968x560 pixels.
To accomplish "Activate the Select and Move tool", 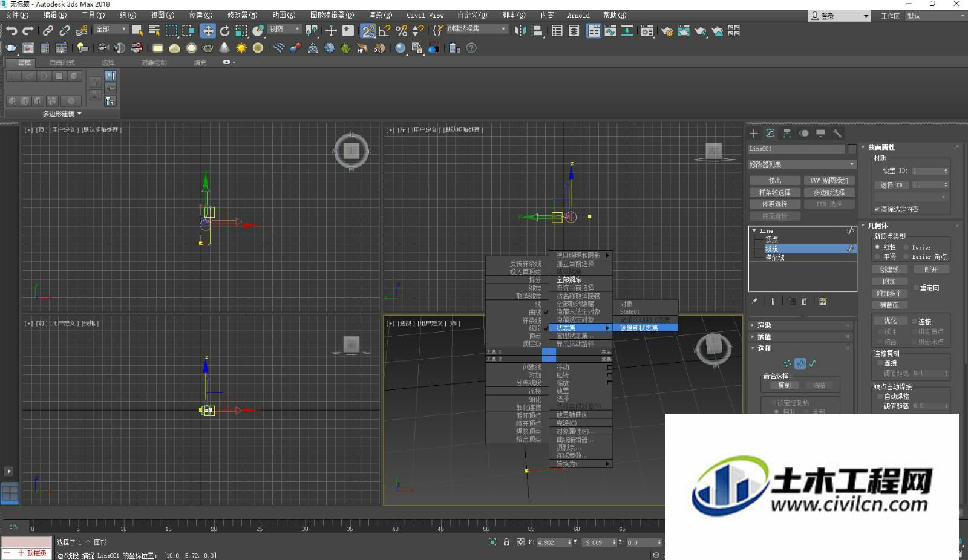I will 208,31.
